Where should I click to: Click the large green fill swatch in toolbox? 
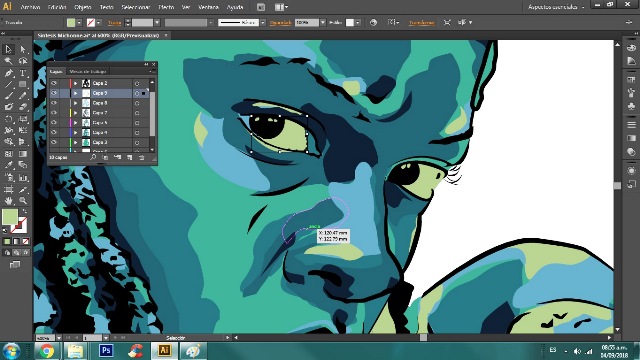tap(10, 217)
